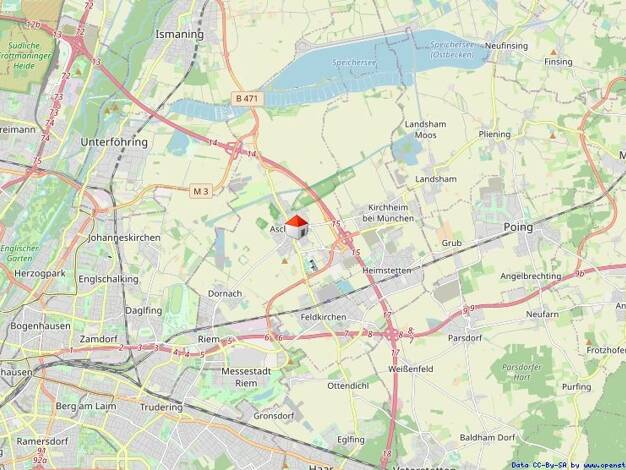Click the Kirchheim bei München label

[x=388, y=213]
